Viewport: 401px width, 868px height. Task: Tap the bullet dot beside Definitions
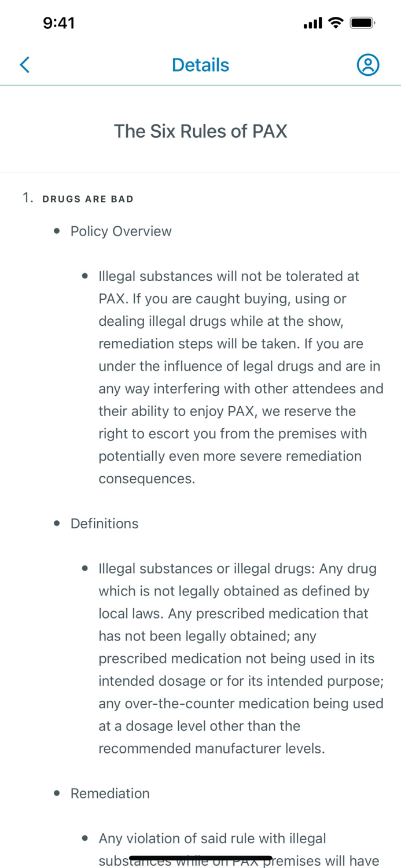tap(57, 524)
